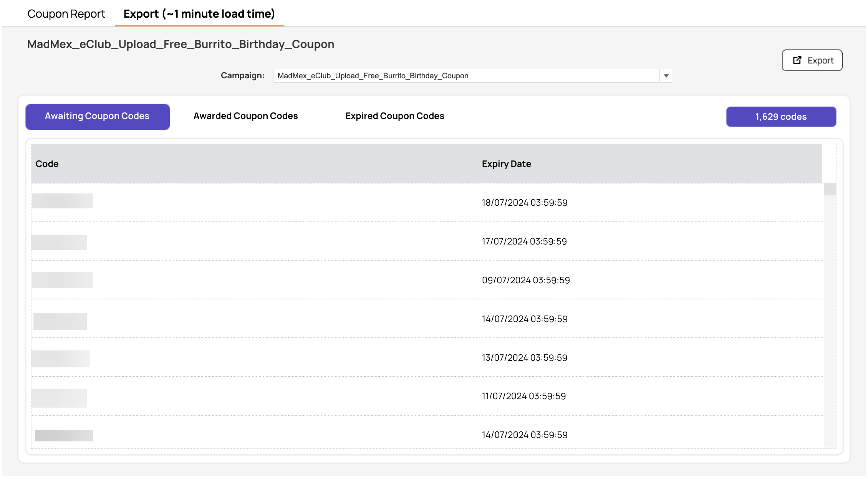Click the Campaign: label
This screenshot has width=868, height=479.
click(x=242, y=75)
